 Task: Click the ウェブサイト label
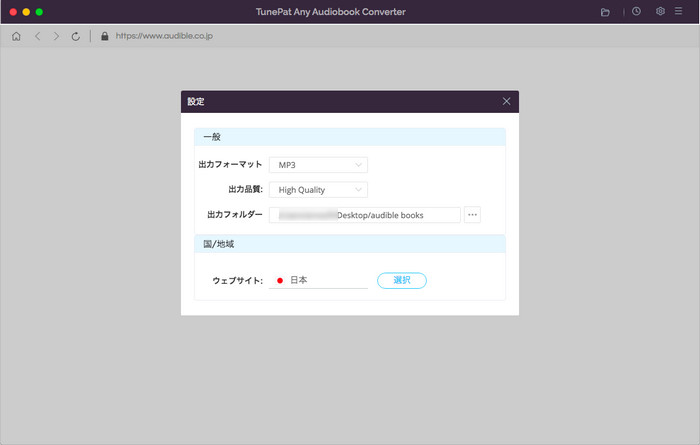click(x=238, y=281)
